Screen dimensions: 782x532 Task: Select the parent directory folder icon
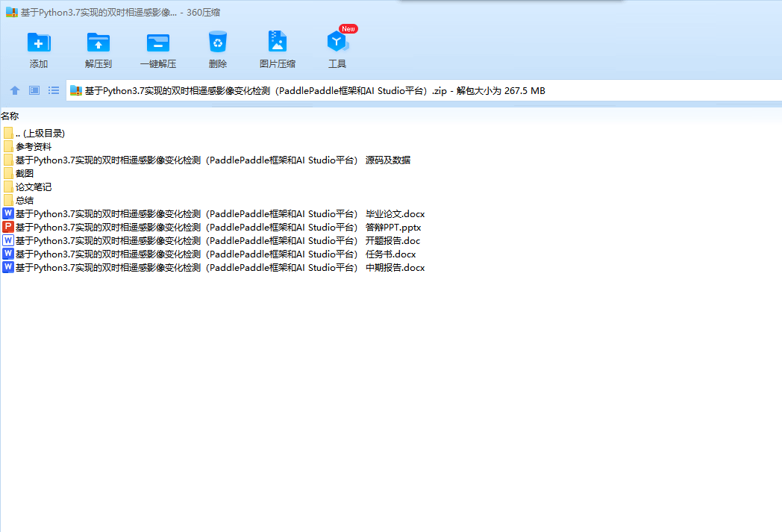pos(8,133)
